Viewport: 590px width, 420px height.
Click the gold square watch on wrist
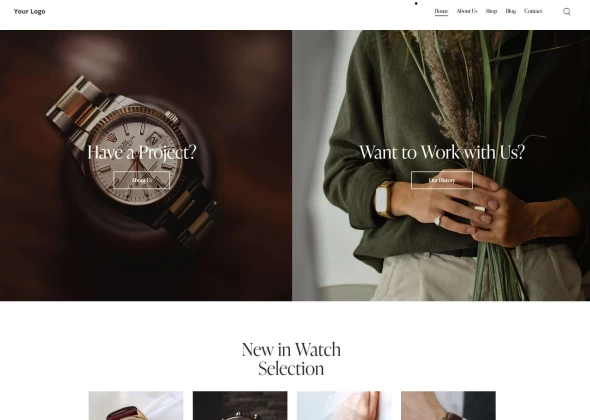pyautogui.click(x=385, y=200)
